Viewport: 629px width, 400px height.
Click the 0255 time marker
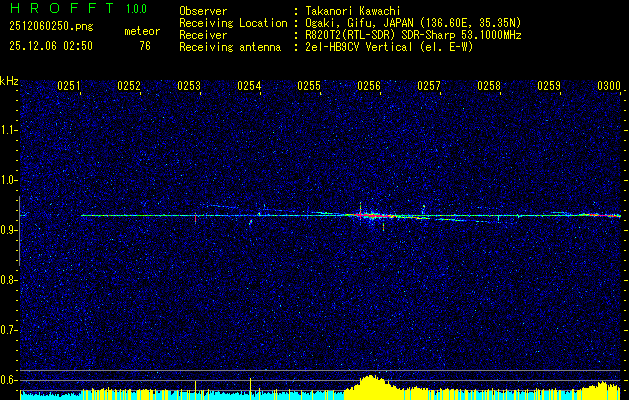click(x=309, y=86)
